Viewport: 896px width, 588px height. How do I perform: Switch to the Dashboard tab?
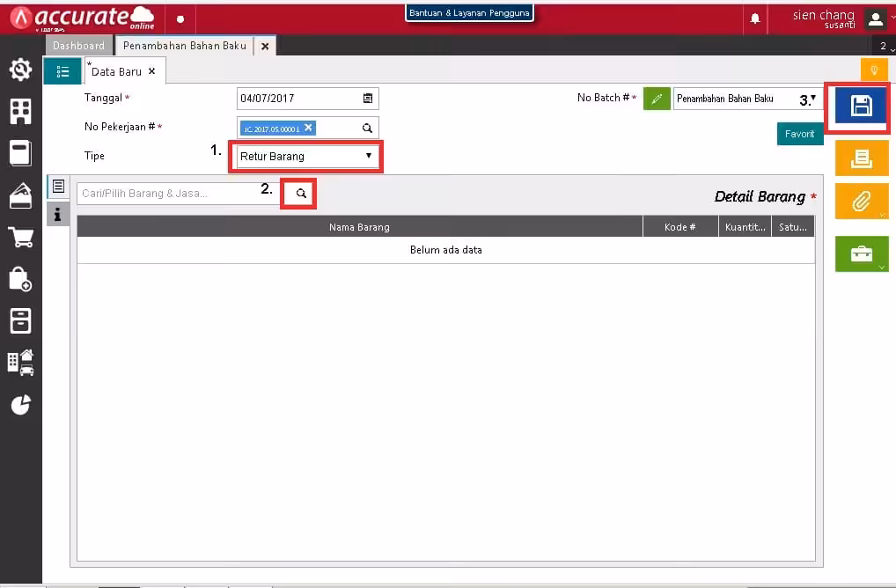pos(78,46)
